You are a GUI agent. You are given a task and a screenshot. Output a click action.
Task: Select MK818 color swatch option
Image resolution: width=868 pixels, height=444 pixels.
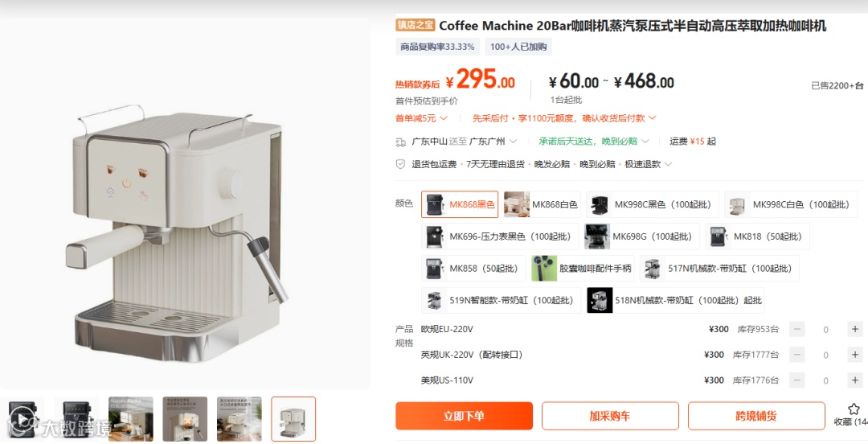click(x=757, y=236)
